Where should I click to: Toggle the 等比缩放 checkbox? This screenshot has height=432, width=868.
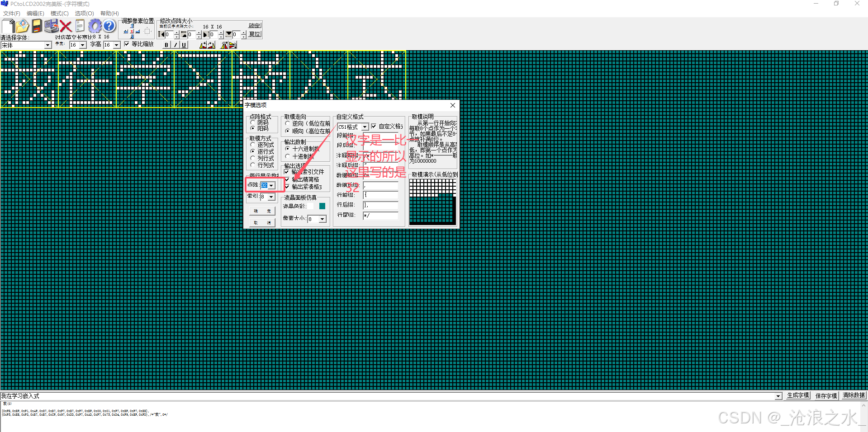click(x=127, y=44)
